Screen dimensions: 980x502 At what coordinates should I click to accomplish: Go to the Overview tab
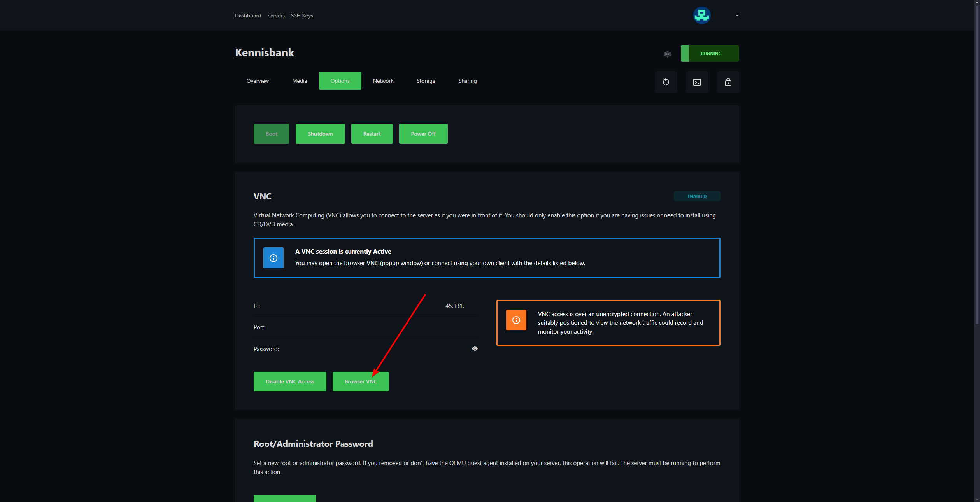point(258,81)
